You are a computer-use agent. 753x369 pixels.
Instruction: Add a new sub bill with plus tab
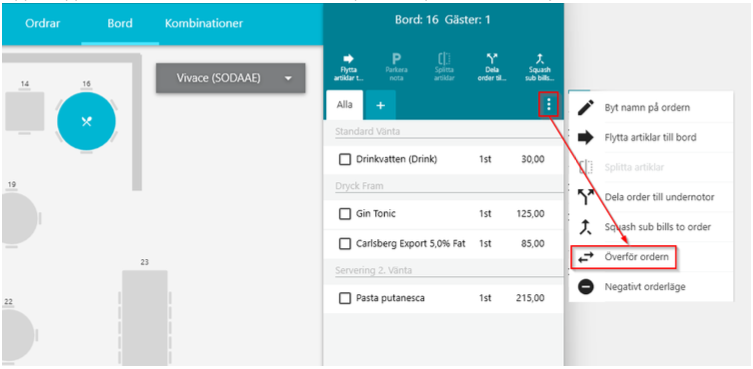(380, 105)
